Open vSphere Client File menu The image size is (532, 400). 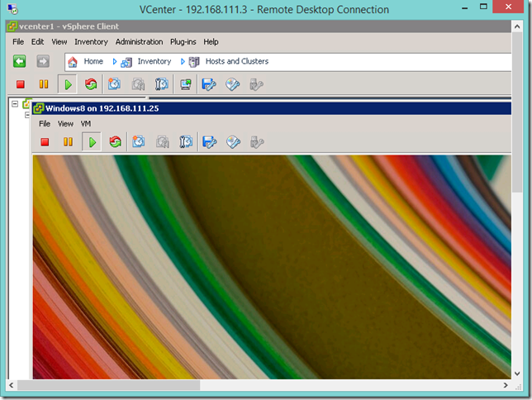18,42
